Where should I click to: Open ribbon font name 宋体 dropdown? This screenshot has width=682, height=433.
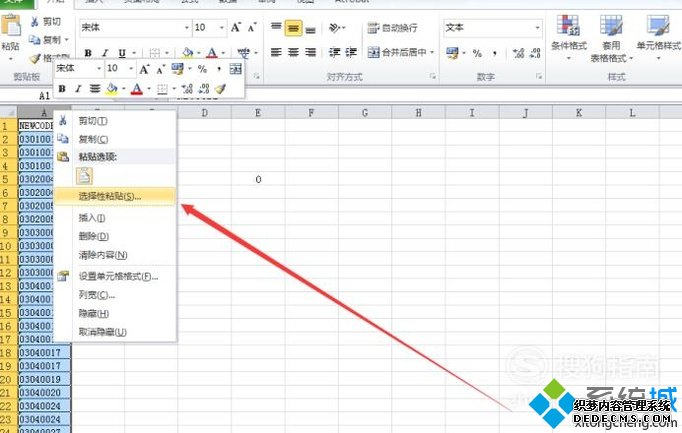pyautogui.click(x=187, y=28)
